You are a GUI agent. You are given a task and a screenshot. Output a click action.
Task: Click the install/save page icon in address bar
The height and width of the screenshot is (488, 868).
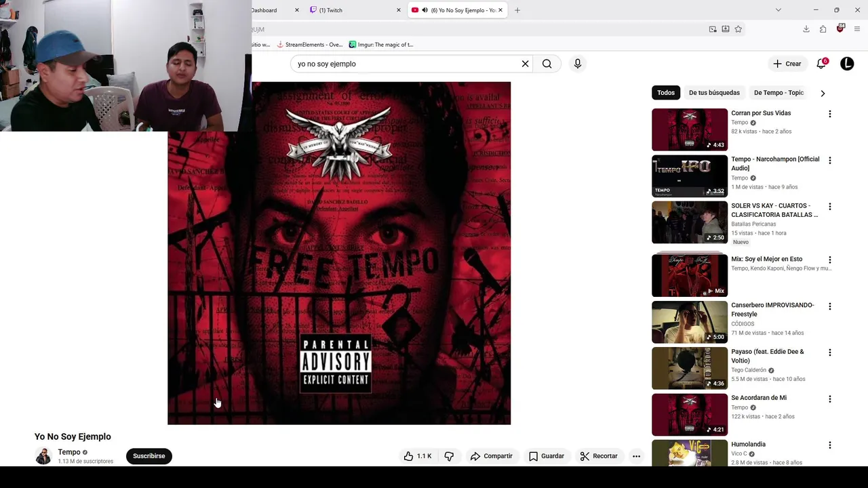pyautogui.click(x=726, y=29)
